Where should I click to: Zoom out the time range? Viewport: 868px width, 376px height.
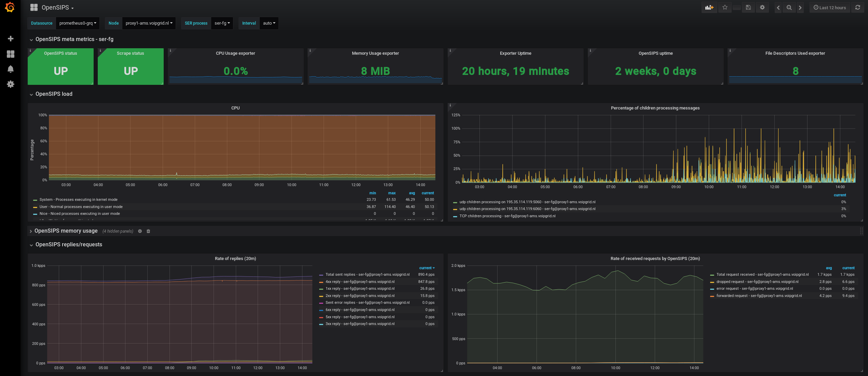pyautogui.click(x=789, y=8)
